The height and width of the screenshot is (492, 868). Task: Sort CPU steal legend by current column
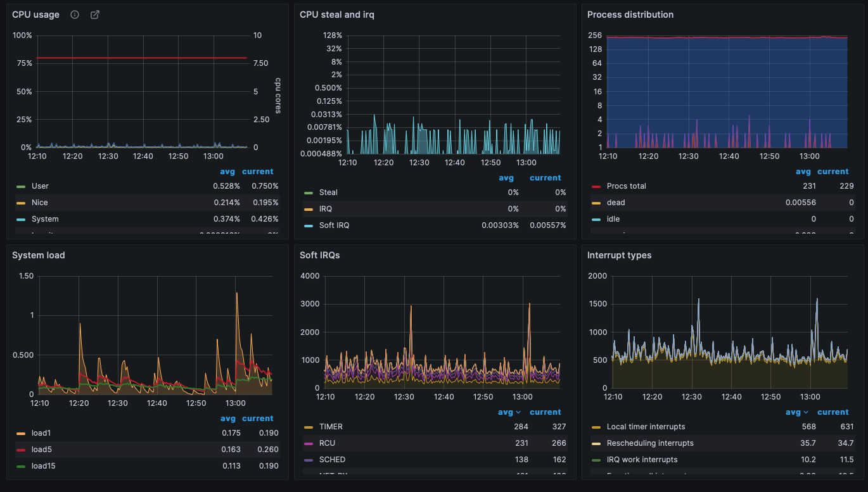point(546,178)
